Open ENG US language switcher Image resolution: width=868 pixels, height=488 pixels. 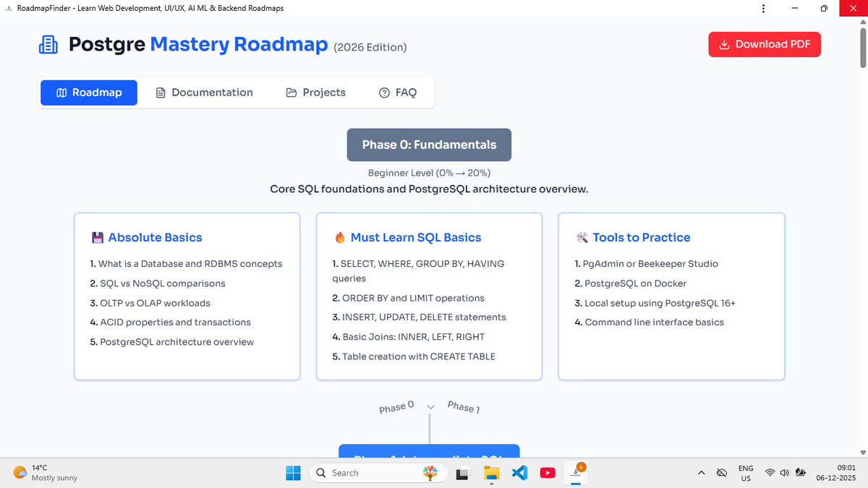coord(745,473)
